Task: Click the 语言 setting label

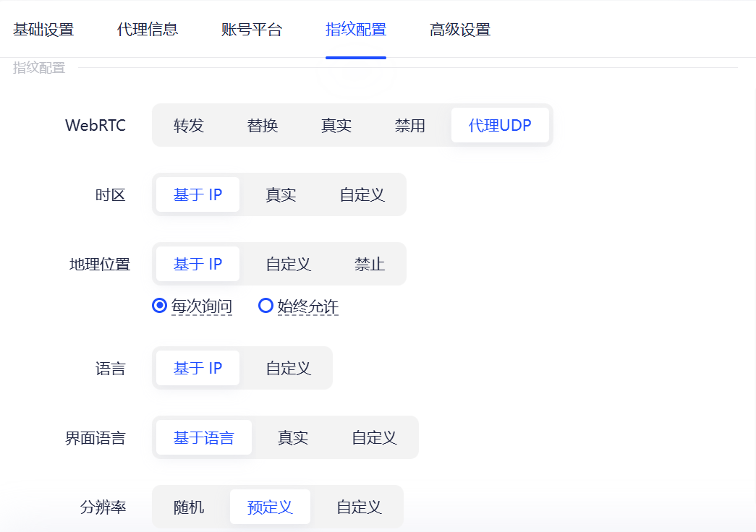Action: click(111, 368)
